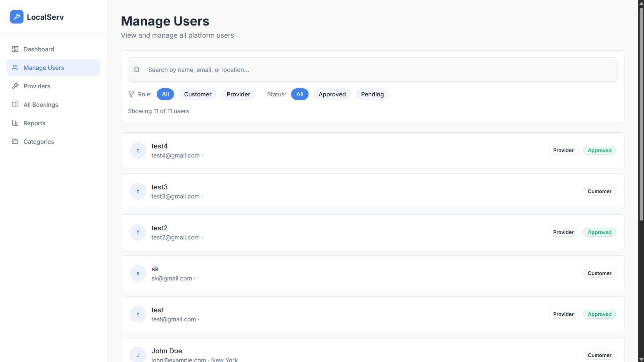Viewport: 644px width, 362px height.
Task: Click the LocalServ brand name
Action: point(45,17)
